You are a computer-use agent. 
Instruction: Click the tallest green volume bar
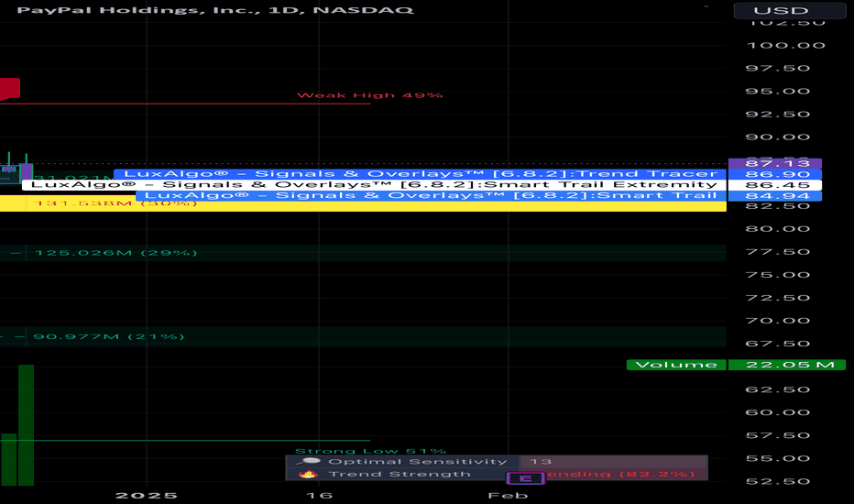pyautogui.click(x=27, y=425)
